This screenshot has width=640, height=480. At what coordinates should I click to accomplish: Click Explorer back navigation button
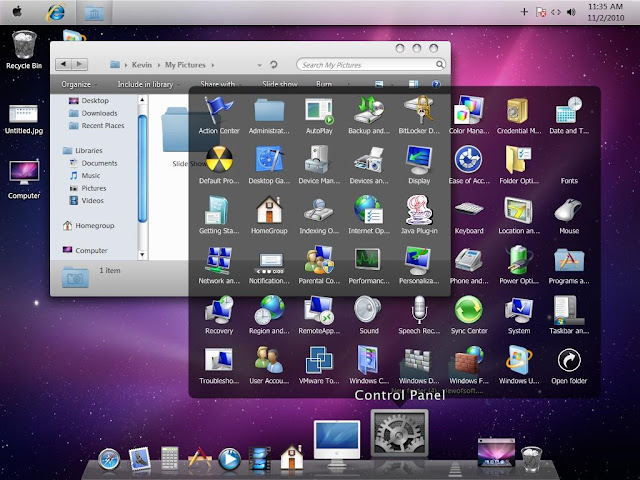[x=63, y=64]
